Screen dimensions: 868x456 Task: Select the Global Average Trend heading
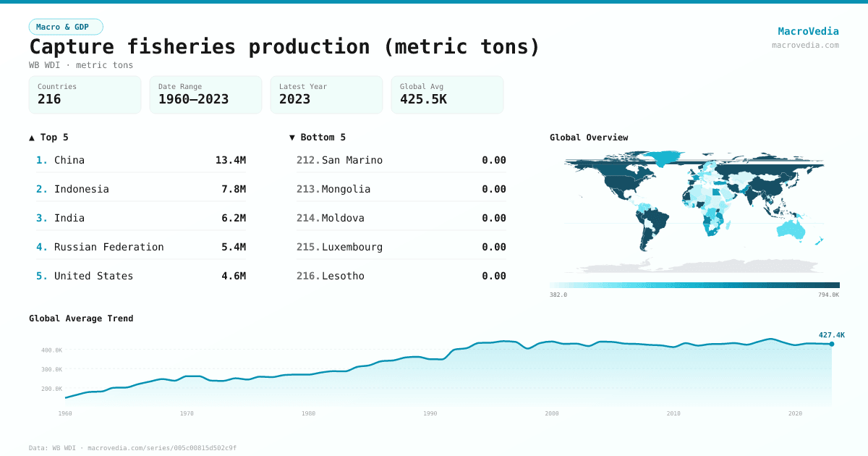81,318
